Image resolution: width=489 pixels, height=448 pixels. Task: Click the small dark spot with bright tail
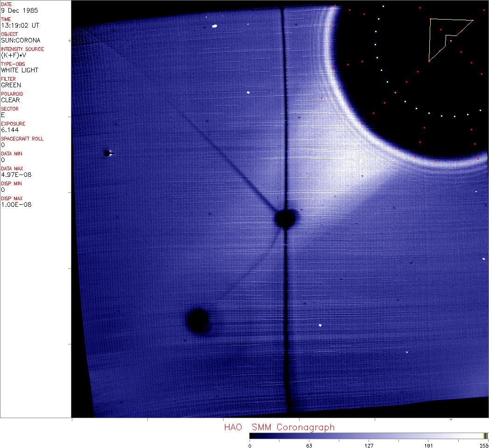coord(108,153)
